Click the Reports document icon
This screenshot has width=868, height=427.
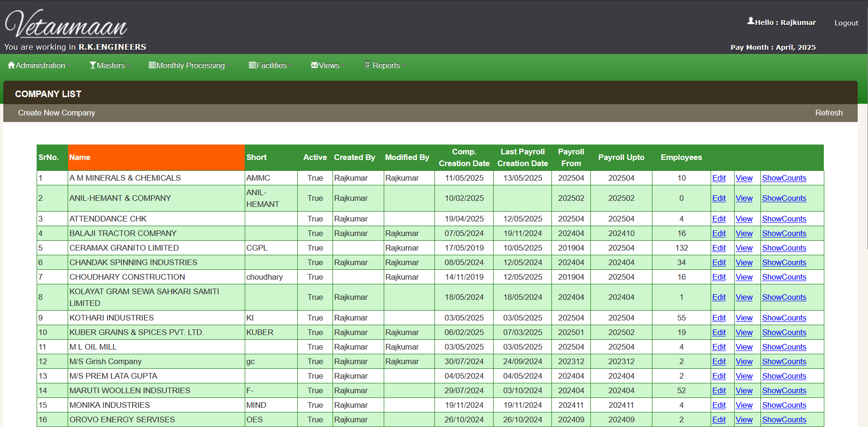click(368, 65)
